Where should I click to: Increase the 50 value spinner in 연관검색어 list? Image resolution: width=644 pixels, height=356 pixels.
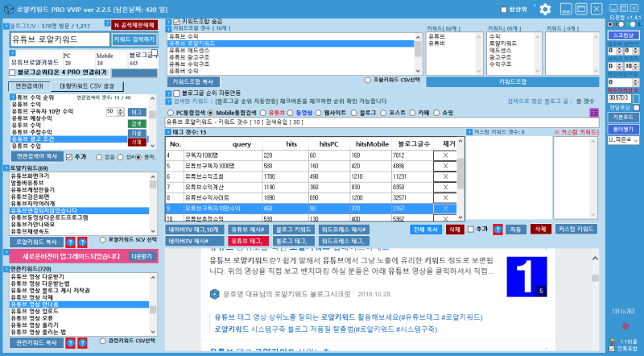click(x=120, y=110)
